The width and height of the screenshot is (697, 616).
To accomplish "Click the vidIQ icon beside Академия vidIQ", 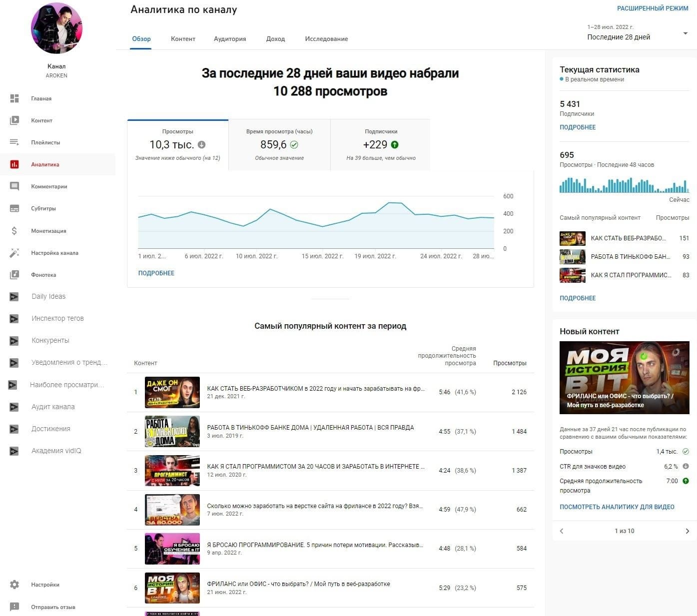I will click(x=14, y=451).
